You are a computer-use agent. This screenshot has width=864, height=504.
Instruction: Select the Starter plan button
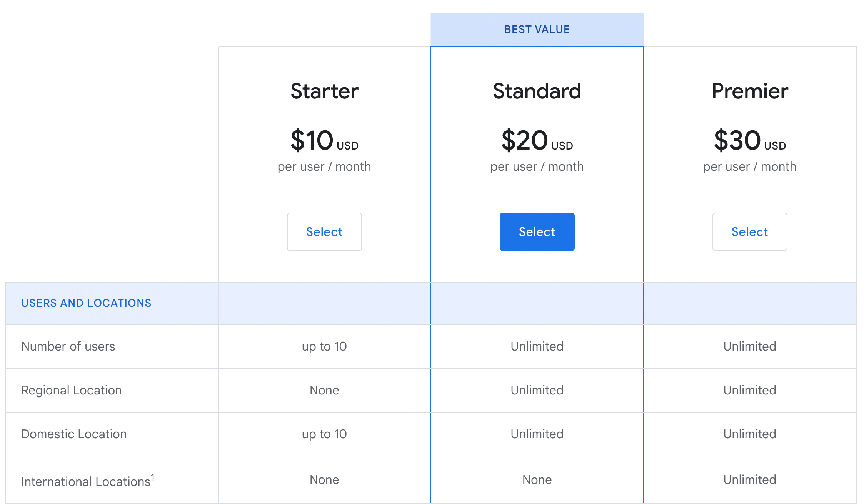(324, 232)
